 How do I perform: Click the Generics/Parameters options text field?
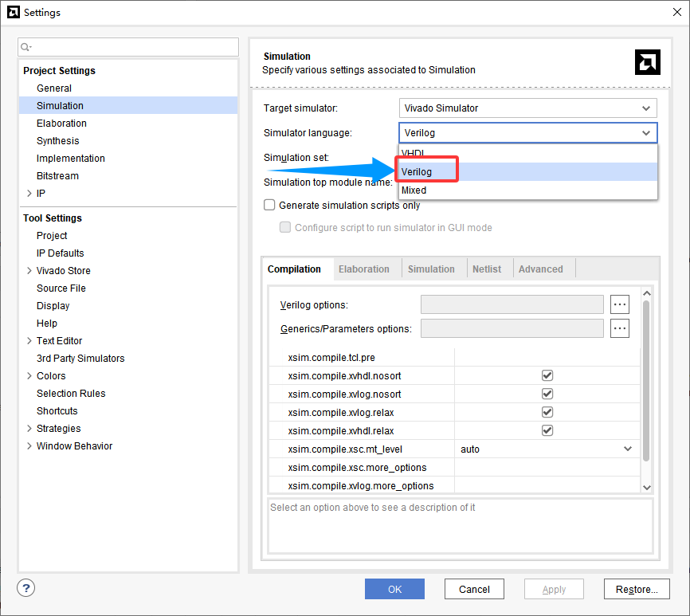[512, 328]
